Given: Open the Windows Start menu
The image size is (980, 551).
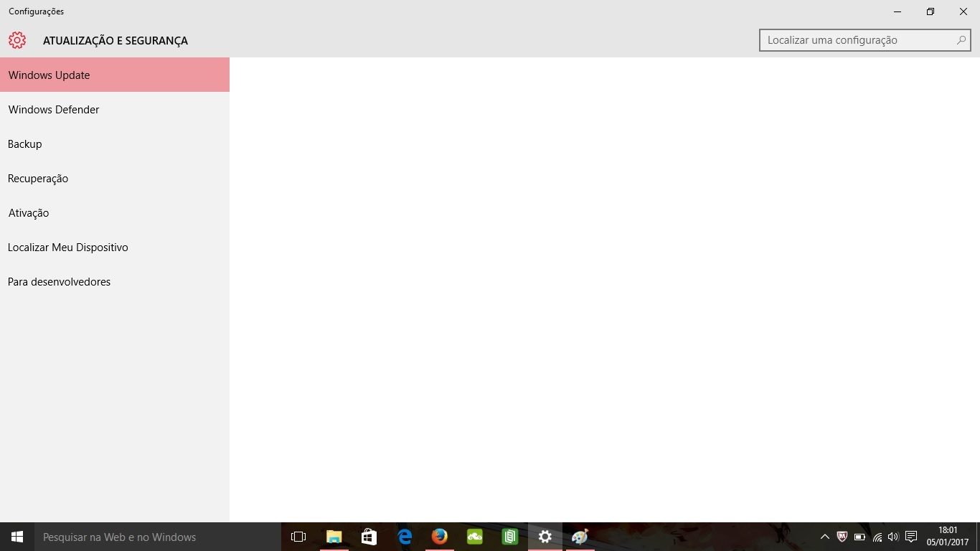Looking at the screenshot, I should 17,537.
